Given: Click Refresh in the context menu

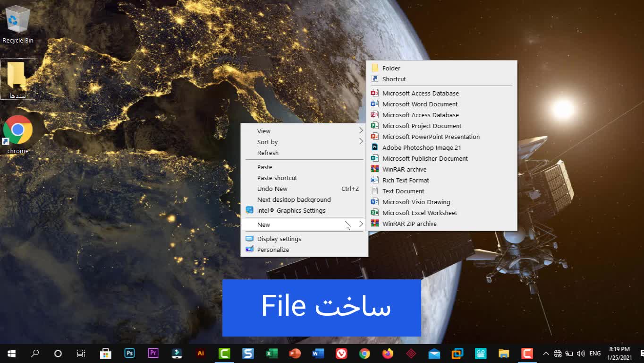Looking at the screenshot, I should tap(268, 153).
